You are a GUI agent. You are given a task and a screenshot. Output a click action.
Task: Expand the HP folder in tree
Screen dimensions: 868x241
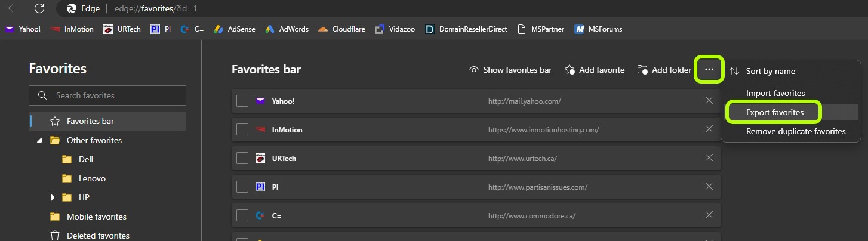53,197
